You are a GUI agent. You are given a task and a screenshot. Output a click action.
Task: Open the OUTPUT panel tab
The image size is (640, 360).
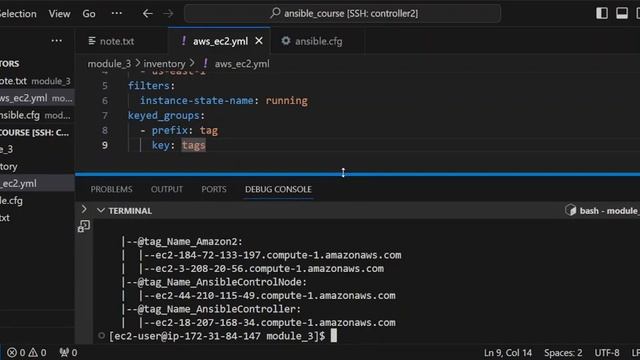[x=167, y=189]
